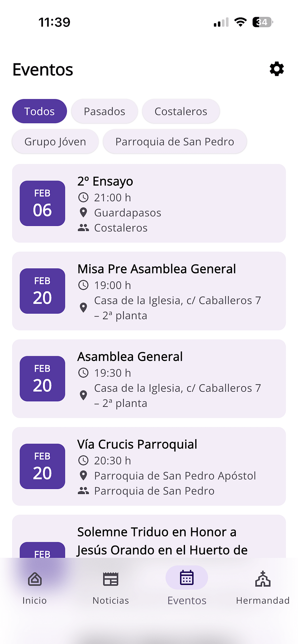Filter events by Pasados

tap(104, 111)
